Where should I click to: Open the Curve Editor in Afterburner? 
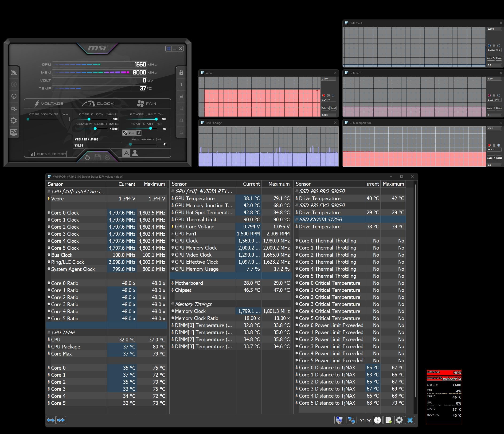point(48,154)
